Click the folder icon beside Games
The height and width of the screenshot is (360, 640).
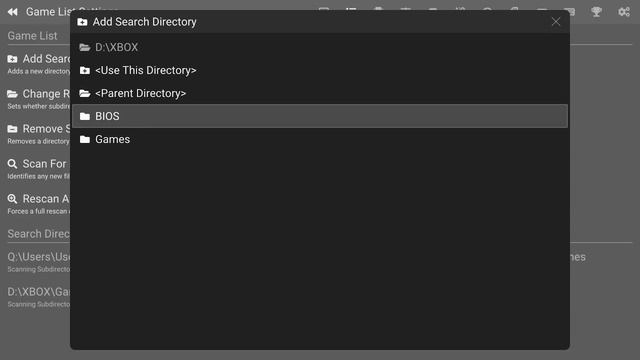[85, 139]
